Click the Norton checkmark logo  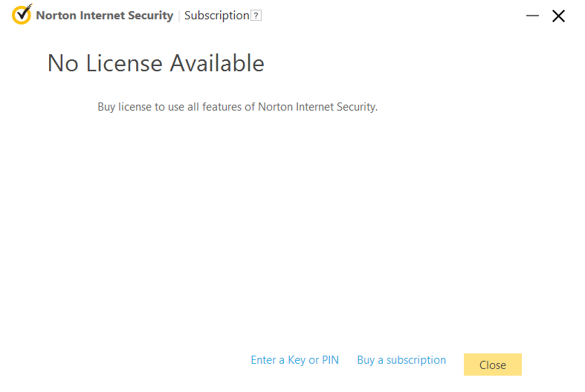click(22, 15)
